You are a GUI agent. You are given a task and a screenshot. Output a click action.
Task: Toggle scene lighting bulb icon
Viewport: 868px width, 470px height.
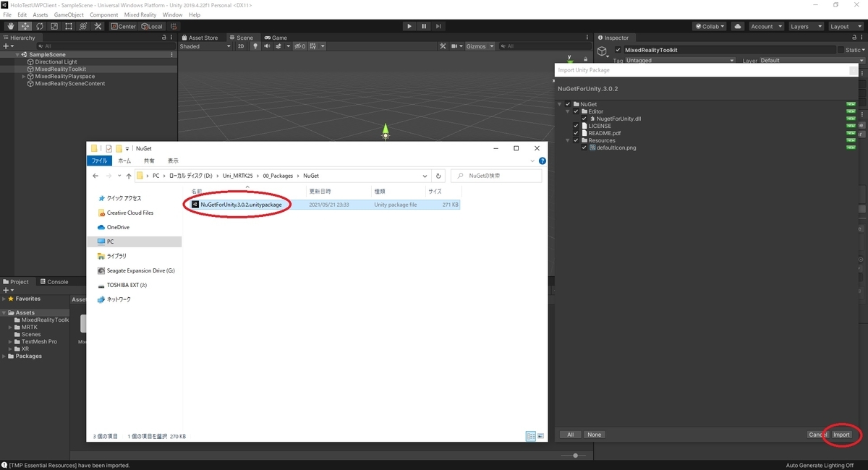point(255,46)
